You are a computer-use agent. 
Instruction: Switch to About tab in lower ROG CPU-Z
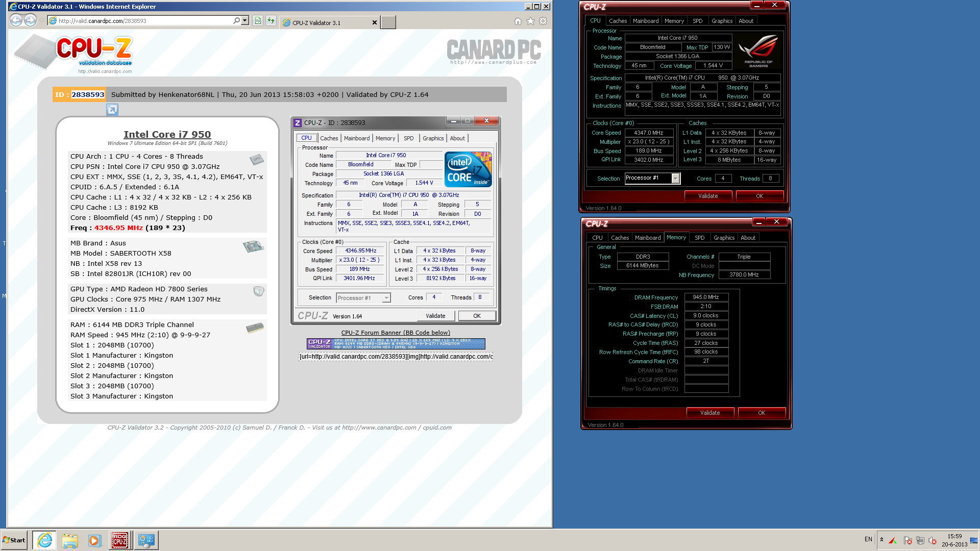(748, 238)
